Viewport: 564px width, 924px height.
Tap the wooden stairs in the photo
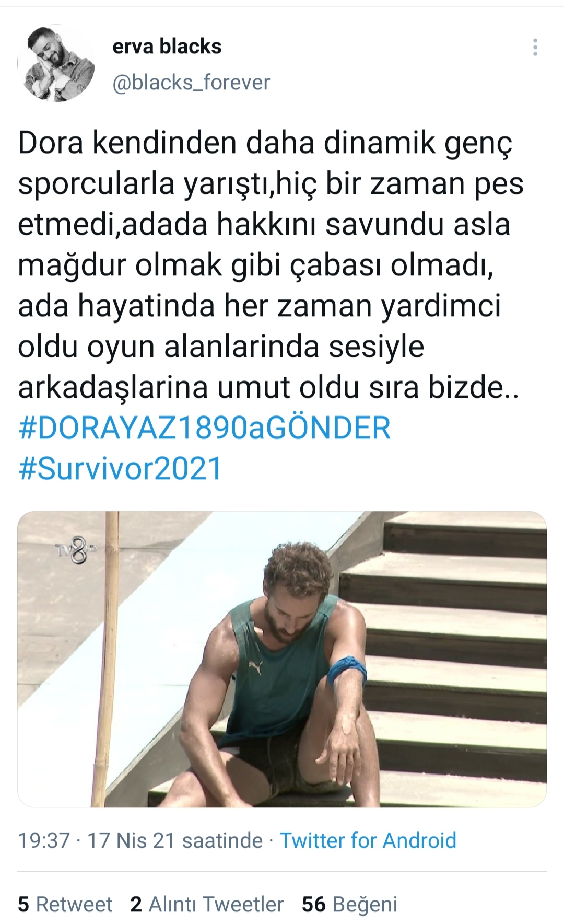449,660
